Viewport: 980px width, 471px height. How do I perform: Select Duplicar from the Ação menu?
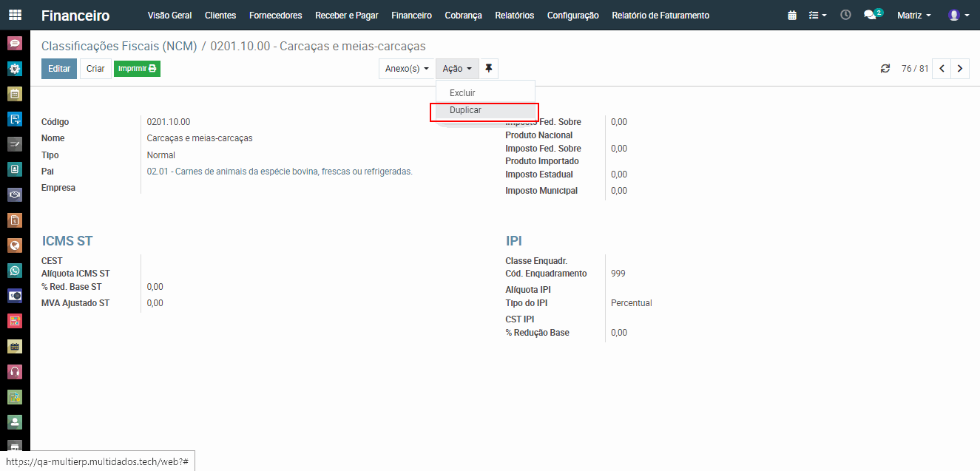(465, 110)
